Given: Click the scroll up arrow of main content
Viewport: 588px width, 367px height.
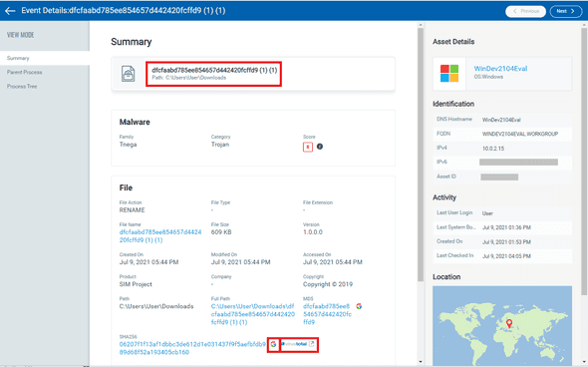Looking at the screenshot, I should [421, 25].
